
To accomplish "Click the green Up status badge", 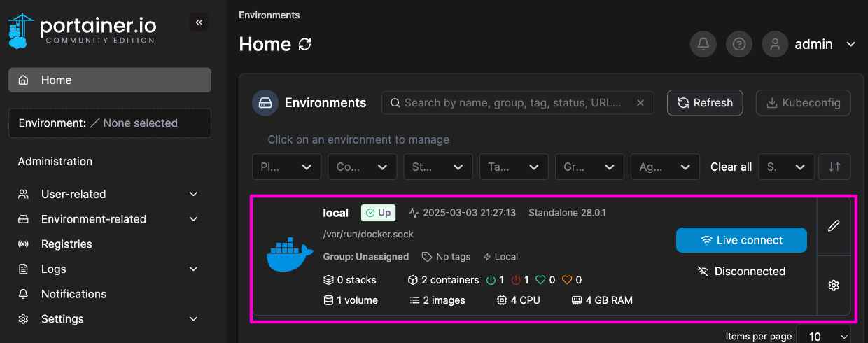I will [x=378, y=213].
